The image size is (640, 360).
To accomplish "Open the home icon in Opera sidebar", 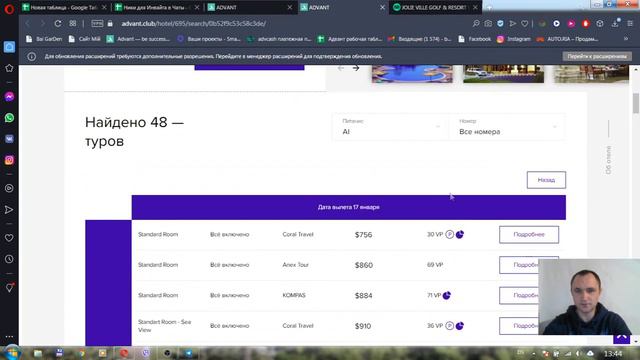I will [x=9, y=47].
